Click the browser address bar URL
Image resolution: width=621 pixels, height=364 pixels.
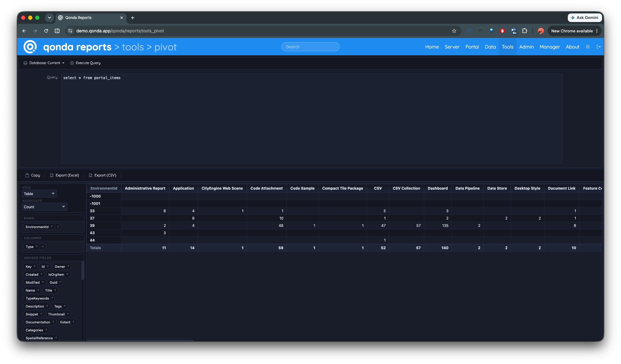coord(120,31)
